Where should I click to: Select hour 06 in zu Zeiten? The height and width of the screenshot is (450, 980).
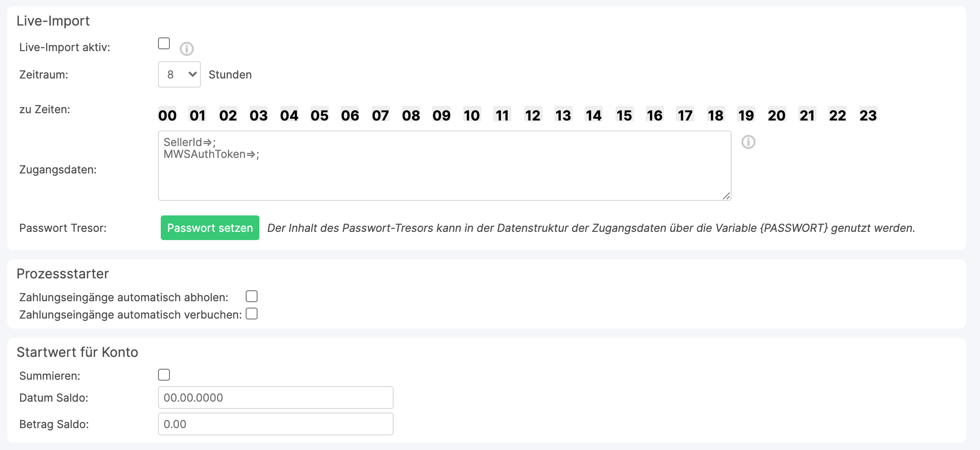pos(350,115)
